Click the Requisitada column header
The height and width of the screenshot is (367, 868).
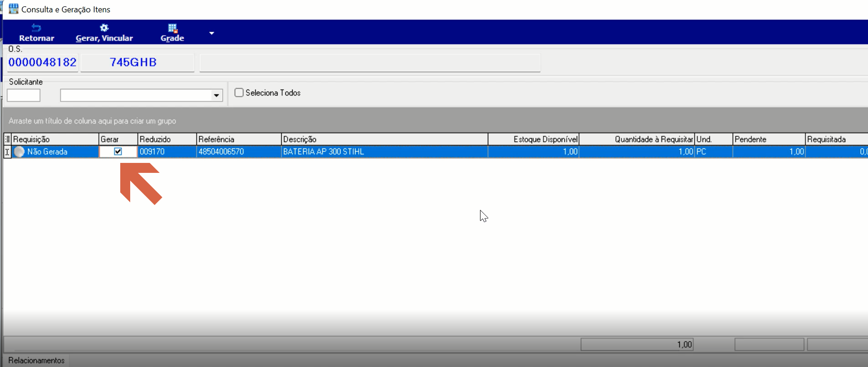836,139
